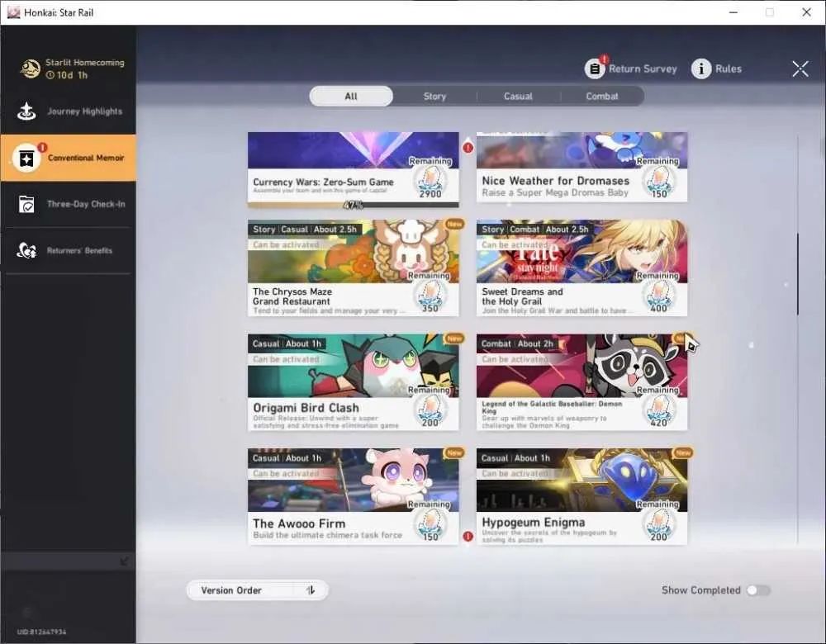This screenshot has height=644, width=826.
Task: Click "Build the ultimate chimera task force" text
Action: [327, 535]
